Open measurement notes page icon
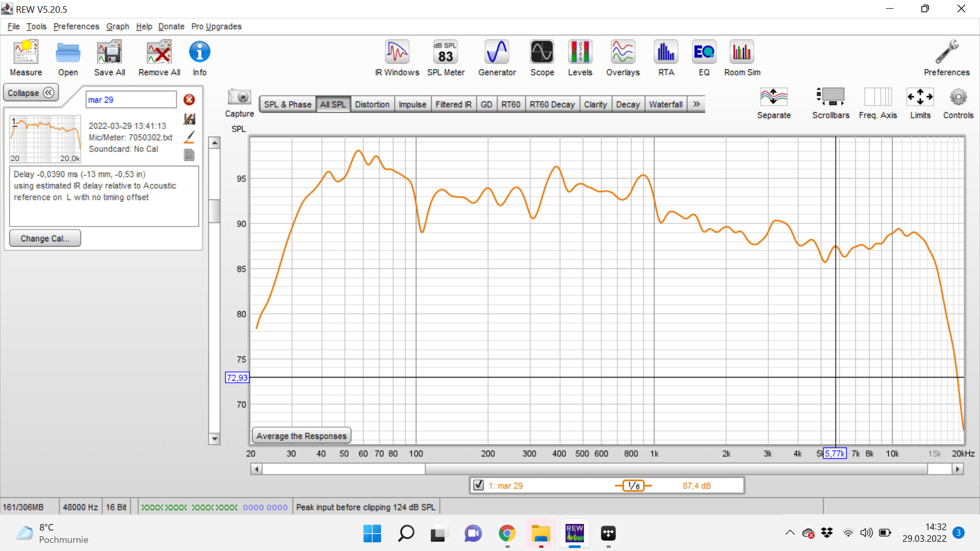The width and height of the screenshot is (980, 551). (189, 155)
